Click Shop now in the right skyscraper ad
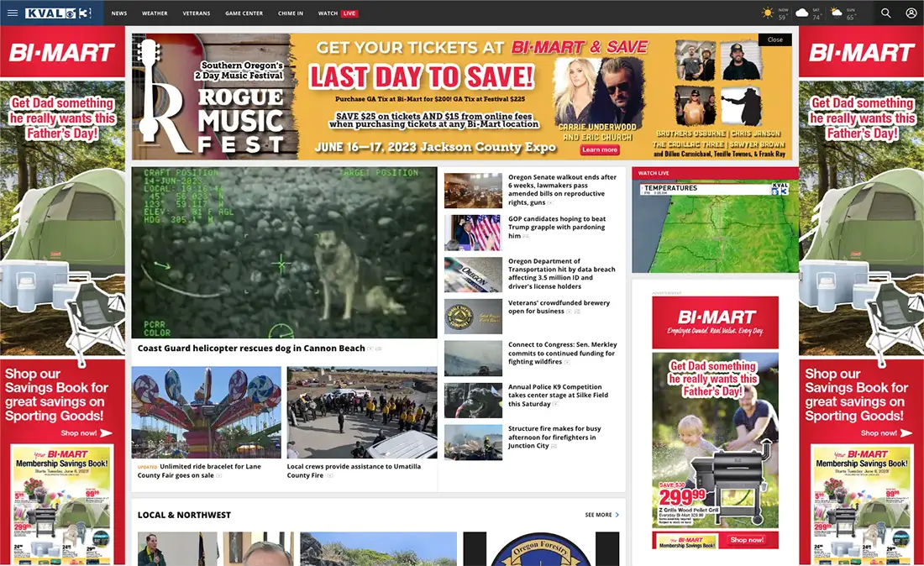Screen dimensions: 924x566 (886, 432)
